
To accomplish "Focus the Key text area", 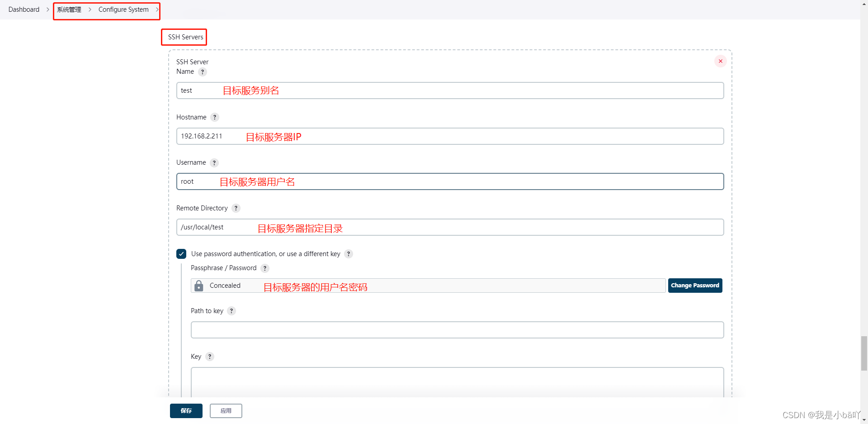I will coord(457,382).
